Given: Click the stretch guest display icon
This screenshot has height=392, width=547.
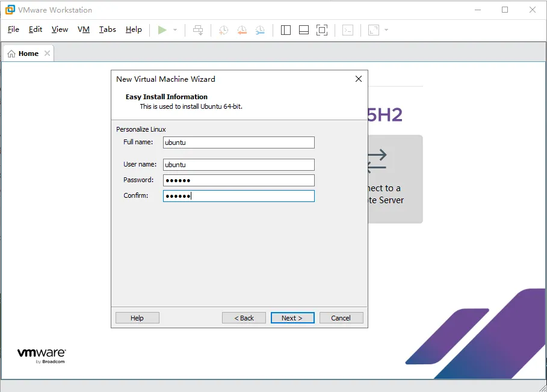Looking at the screenshot, I should (374, 30).
